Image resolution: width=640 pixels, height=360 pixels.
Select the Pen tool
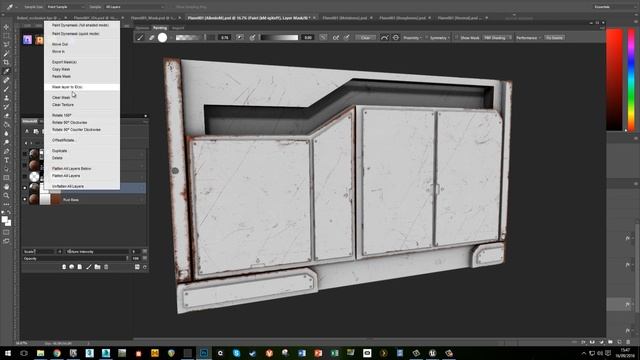tap(6, 151)
